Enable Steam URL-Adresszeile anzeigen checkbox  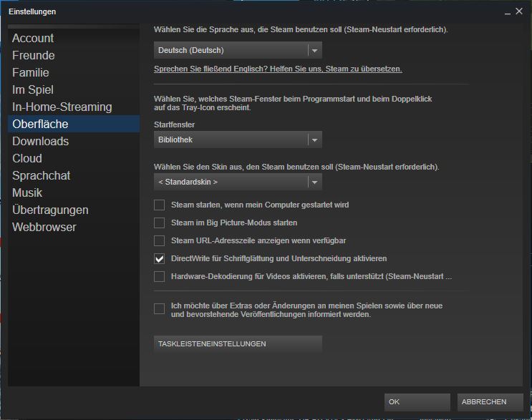pyautogui.click(x=159, y=240)
